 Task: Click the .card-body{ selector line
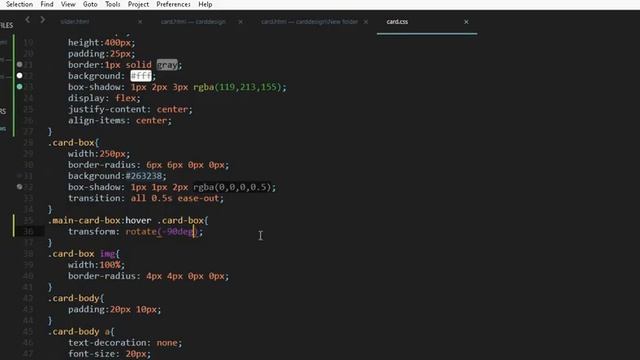coord(76,298)
